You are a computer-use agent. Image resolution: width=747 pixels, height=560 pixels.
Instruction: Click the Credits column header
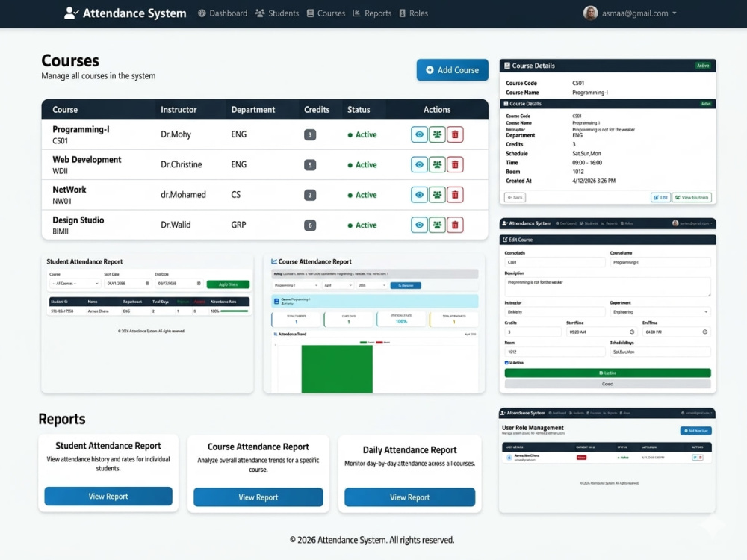(x=317, y=110)
